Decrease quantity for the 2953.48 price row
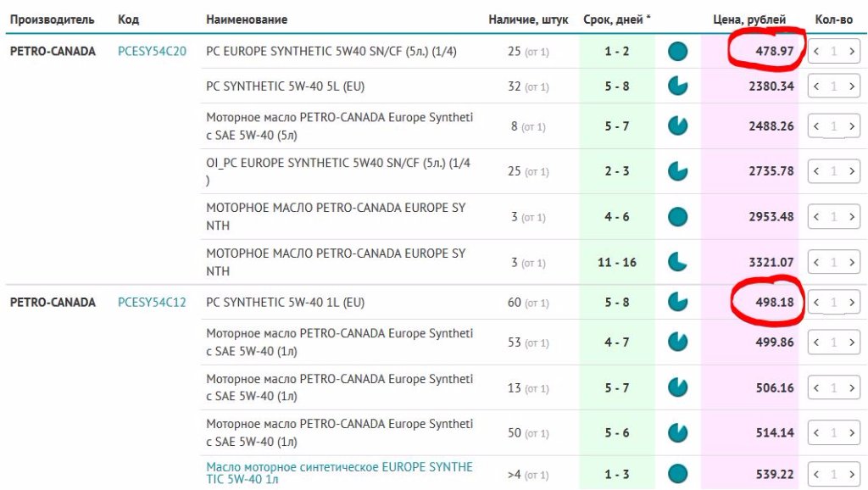Image resolution: width=868 pixels, height=490 pixels. click(x=816, y=216)
